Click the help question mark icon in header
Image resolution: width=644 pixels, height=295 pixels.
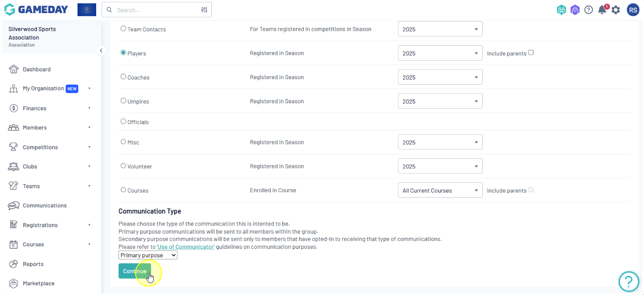[589, 10]
